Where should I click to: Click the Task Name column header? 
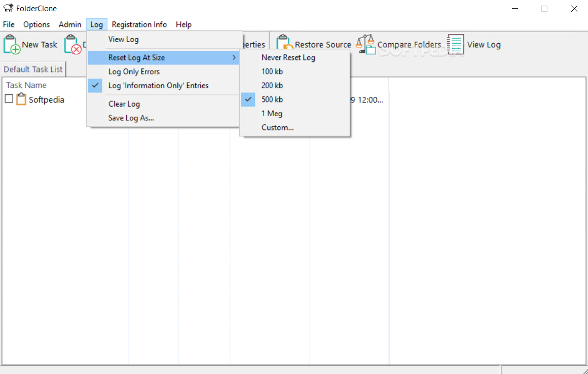pyautogui.click(x=26, y=85)
